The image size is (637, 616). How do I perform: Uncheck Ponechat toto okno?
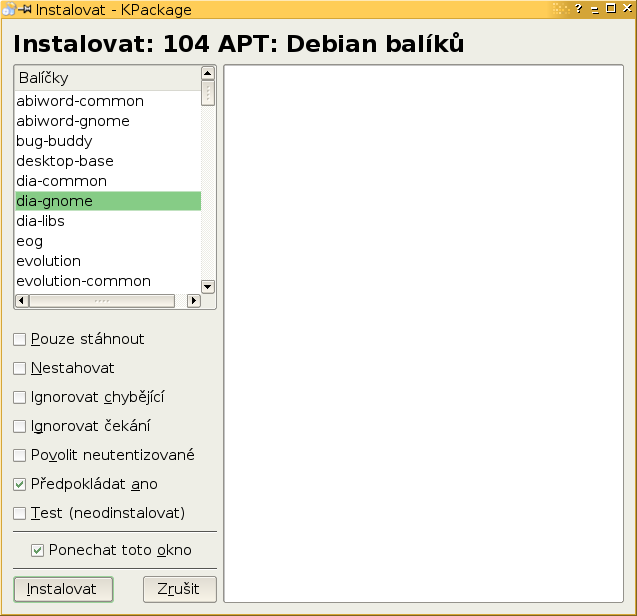[x=37, y=551]
